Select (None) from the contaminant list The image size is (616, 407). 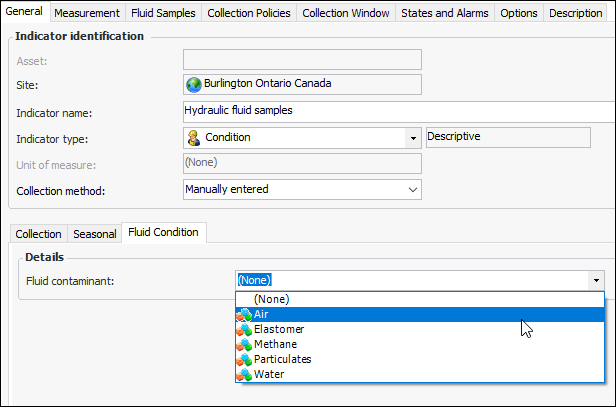pyautogui.click(x=270, y=299)
